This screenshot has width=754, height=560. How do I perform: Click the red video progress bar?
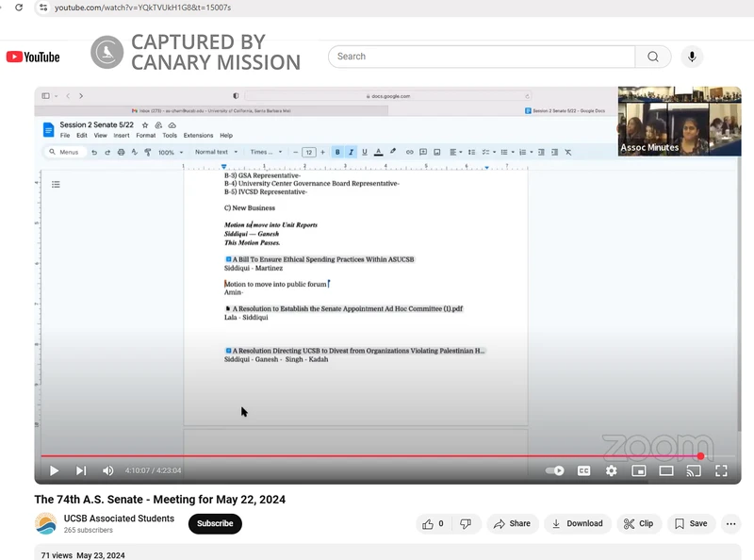(x=370, y=455)
